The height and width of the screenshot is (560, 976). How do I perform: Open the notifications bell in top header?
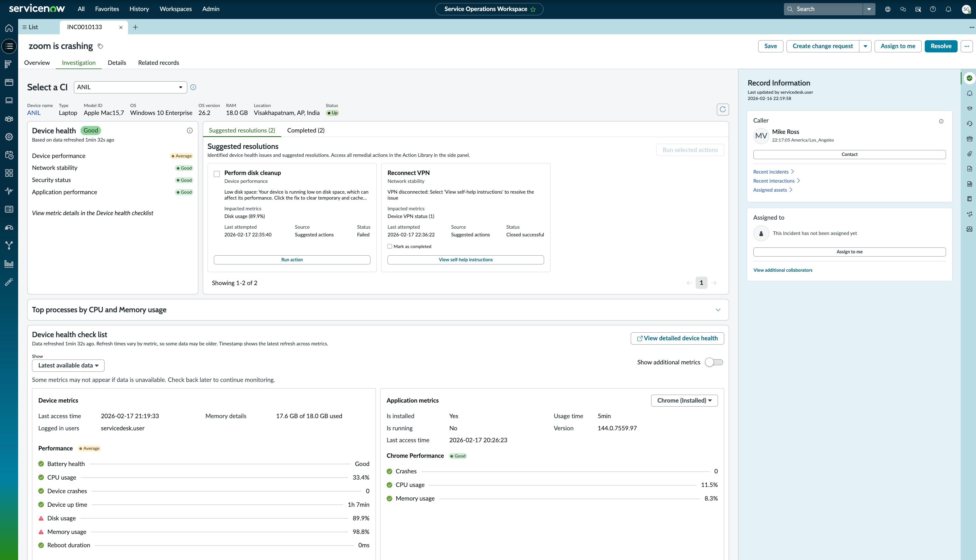point(948,9)
